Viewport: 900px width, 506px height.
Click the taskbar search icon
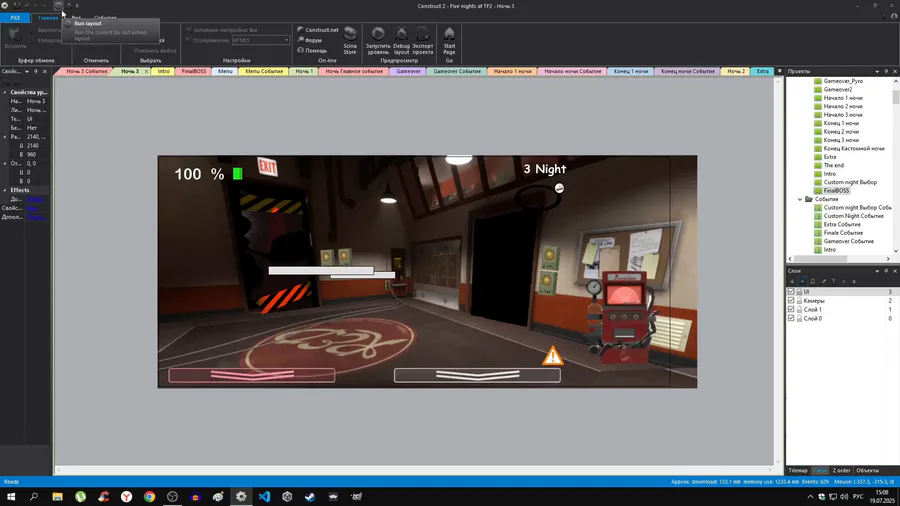click(34, 497)
